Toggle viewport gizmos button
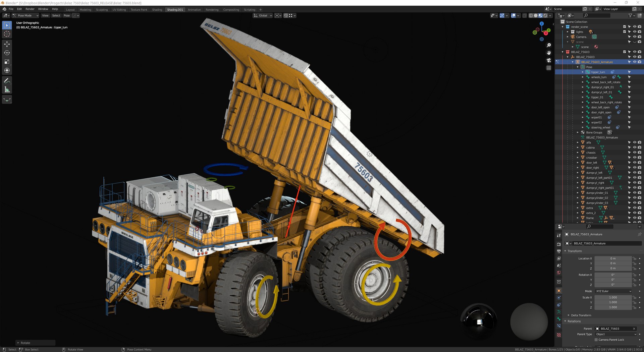The height and width of the screenshot is (352, 644). coord(502,15)
